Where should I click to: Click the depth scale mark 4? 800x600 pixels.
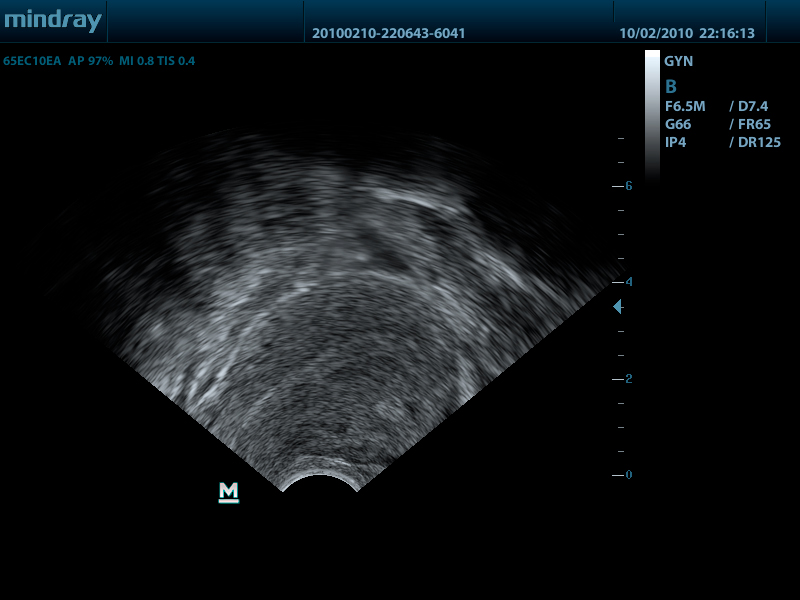(x=629, y=282)
